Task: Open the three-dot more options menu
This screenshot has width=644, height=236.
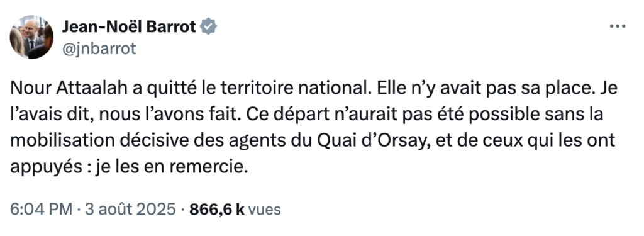Action: pos(618,26)
